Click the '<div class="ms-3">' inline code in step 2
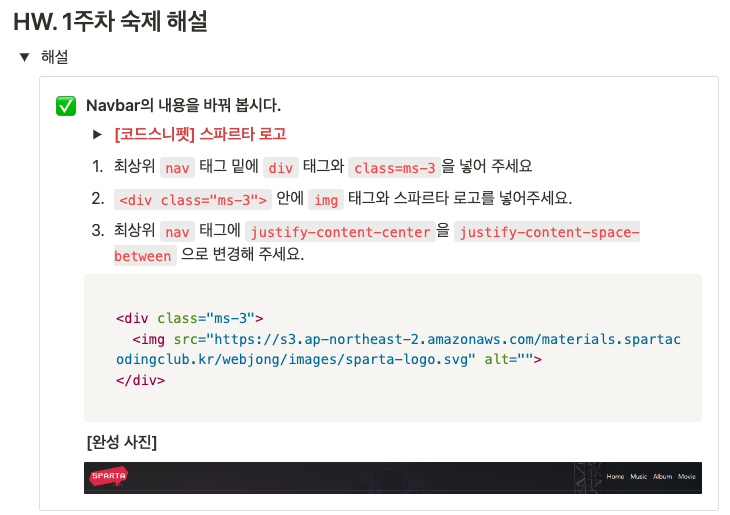730x515 pixels. (193, 200)
